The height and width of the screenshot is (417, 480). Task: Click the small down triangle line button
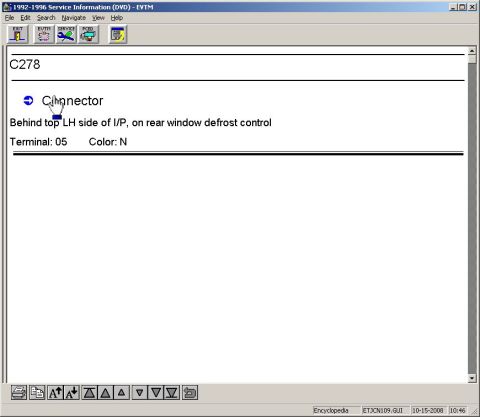[140, 392]
